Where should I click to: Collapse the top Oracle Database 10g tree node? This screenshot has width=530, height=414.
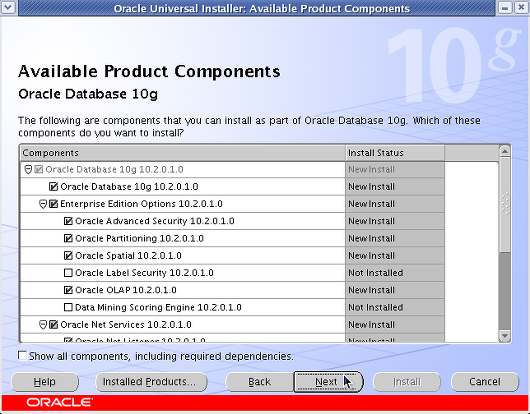tap(28, 169)
